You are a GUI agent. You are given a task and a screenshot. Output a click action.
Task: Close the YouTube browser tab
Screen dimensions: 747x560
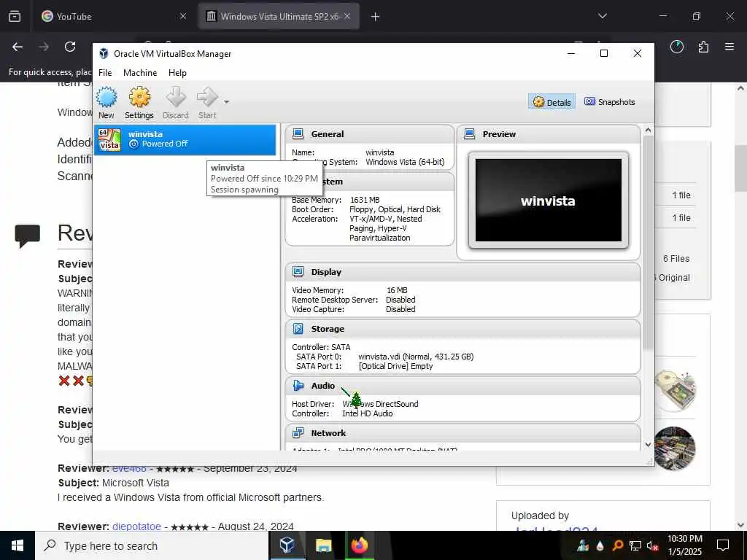point(183,16)
